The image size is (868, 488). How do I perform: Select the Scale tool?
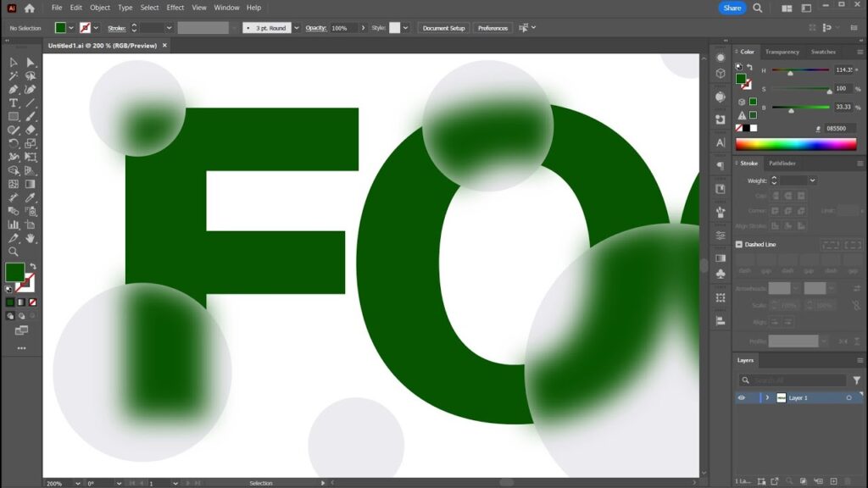coord(31,144)
